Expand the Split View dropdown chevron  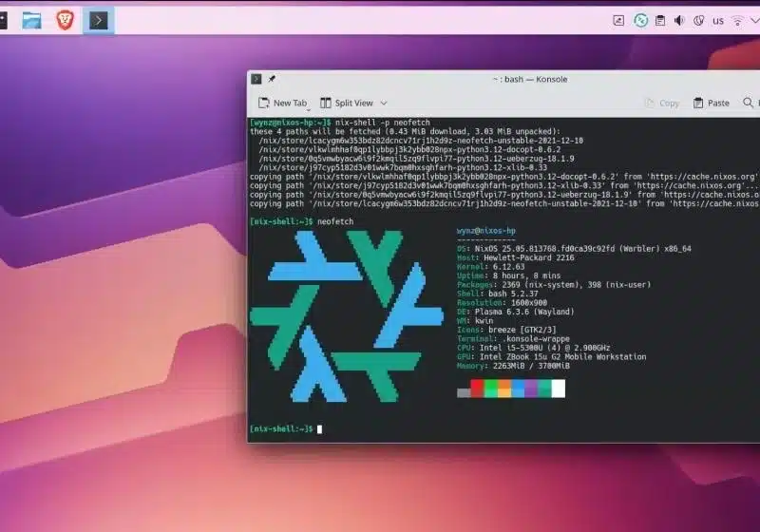point(384,103)
